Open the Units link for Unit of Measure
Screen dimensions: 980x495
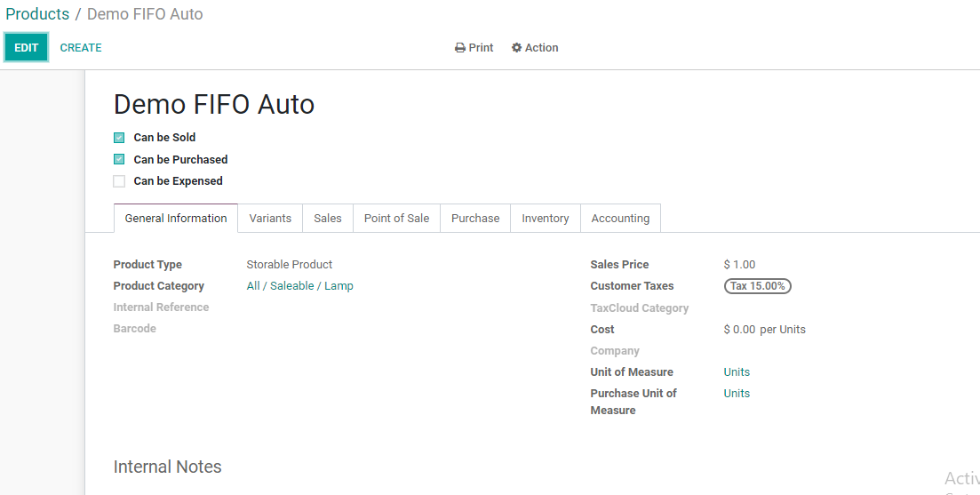pyautogui.click(x=737, y=372)
